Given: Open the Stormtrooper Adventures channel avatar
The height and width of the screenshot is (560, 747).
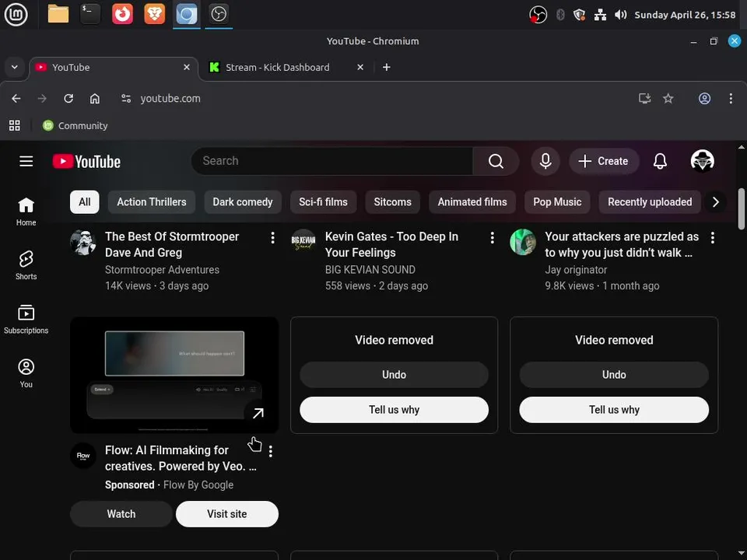Looking at the screenshot, I should click(83, 242).
